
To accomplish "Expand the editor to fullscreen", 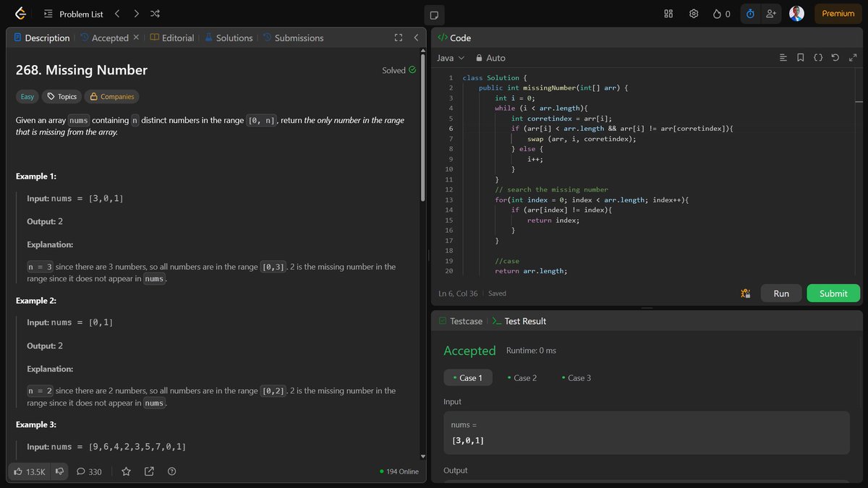I will [x=852, y=58].
